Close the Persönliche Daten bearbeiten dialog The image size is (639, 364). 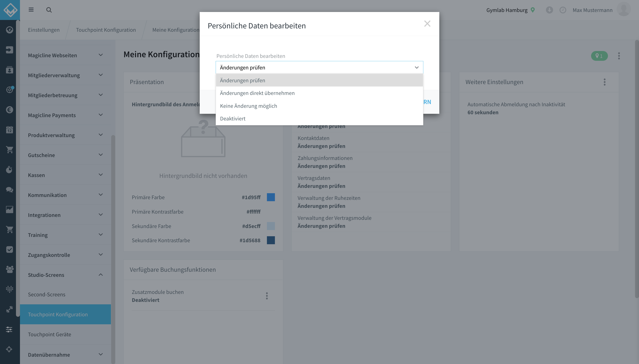[427, 24]
